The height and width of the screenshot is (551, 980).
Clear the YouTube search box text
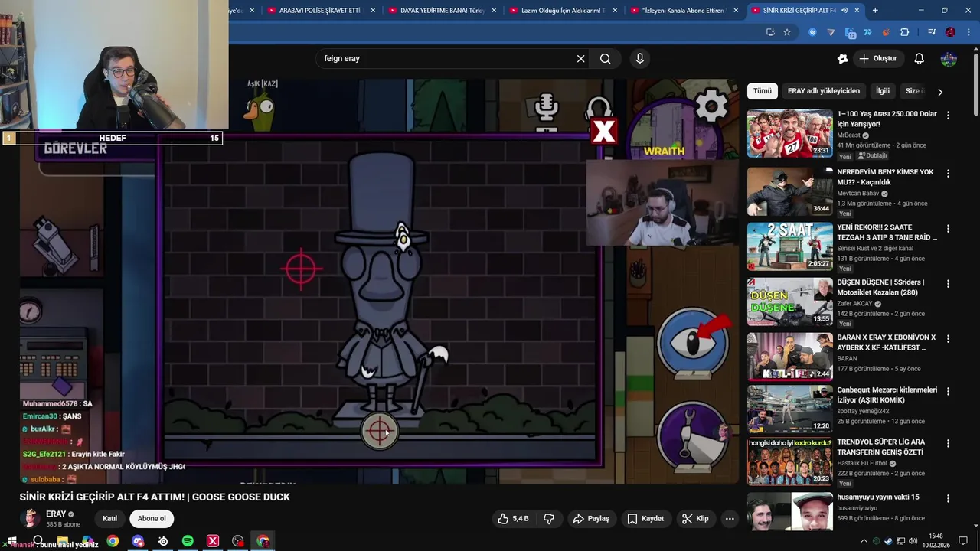580,58
